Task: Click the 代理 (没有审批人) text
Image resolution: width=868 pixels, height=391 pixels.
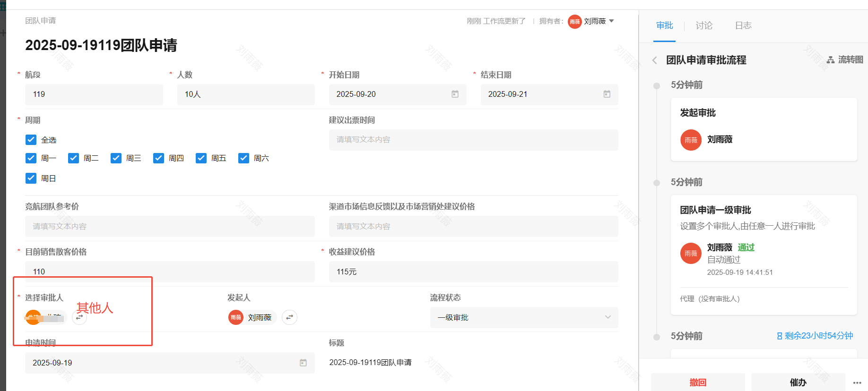Action: (710, 299)
